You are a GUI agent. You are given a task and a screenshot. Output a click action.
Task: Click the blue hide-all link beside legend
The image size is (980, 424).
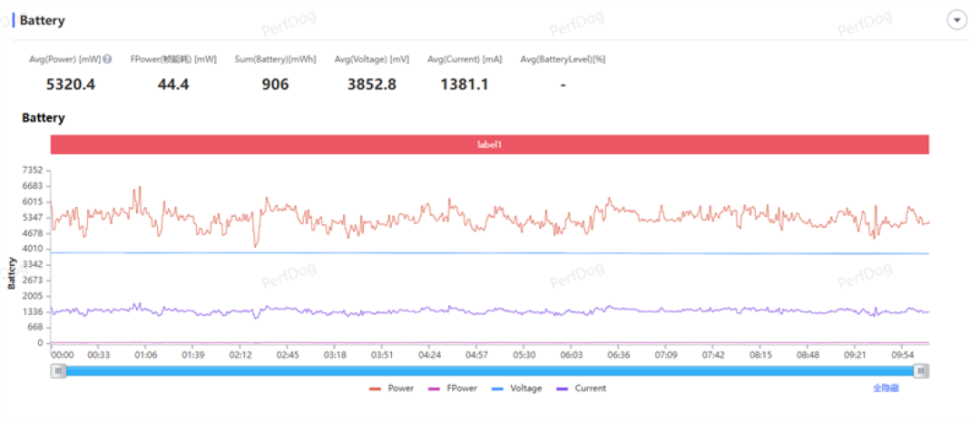click(886, 389)
